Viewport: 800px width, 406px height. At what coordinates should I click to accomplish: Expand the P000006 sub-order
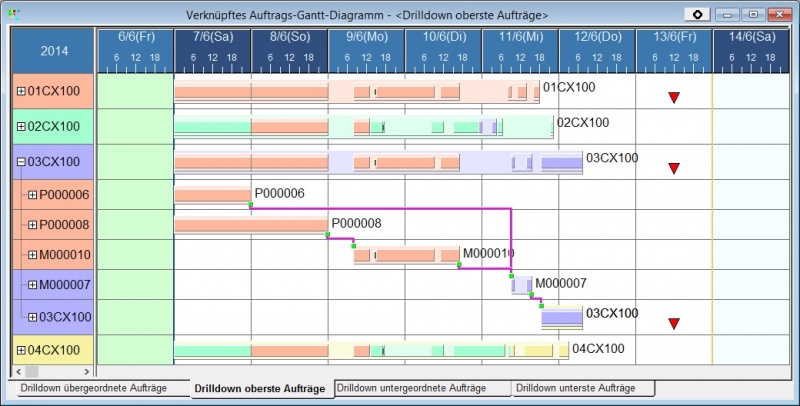[33, 195]
